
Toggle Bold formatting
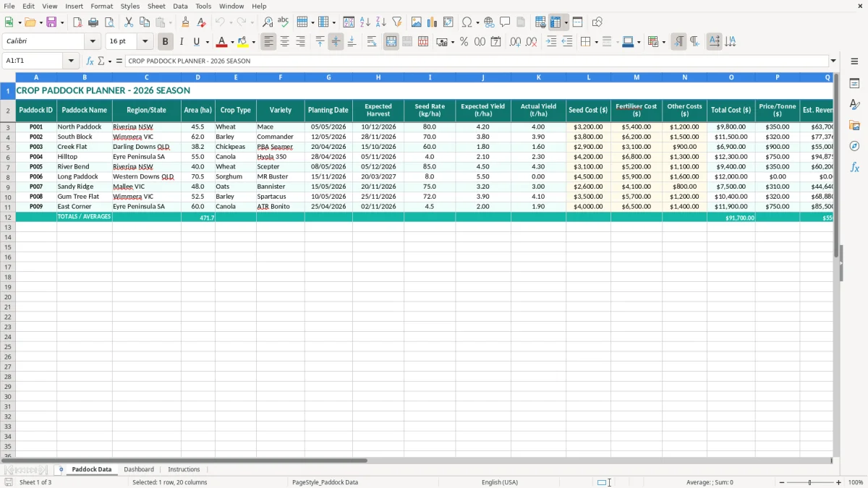coord(166,42)
